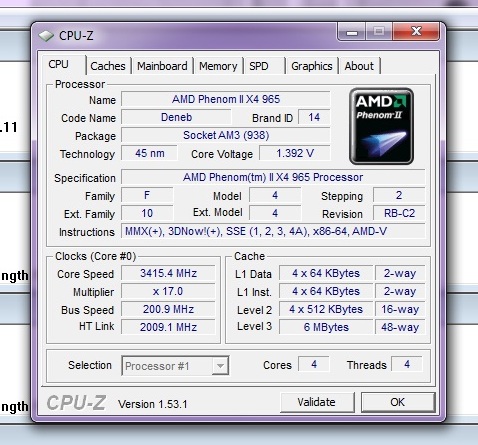Click the Validate button
The width and height of the screenshot is (478, 445).
click(317, 402)
